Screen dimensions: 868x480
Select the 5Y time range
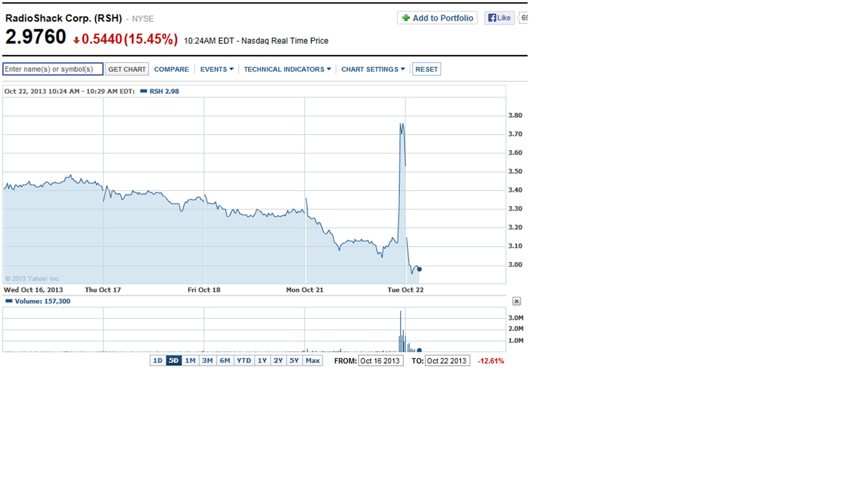[x=294, y=361]
